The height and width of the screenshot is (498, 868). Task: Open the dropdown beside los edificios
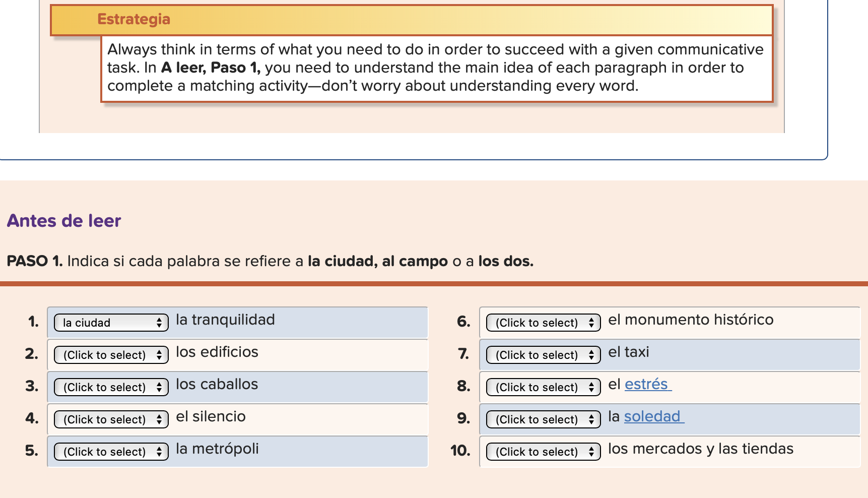[x=111, y=355]
